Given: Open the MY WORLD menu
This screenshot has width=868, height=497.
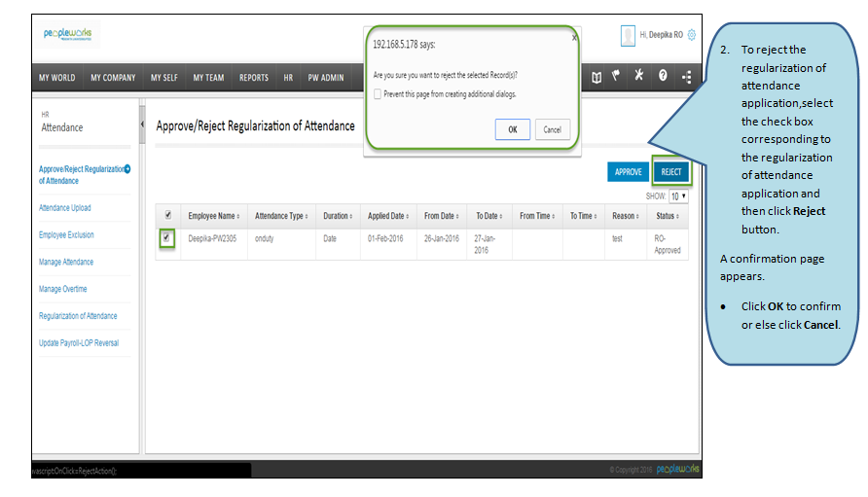Looking at the screenshot, I should (57, 78).
